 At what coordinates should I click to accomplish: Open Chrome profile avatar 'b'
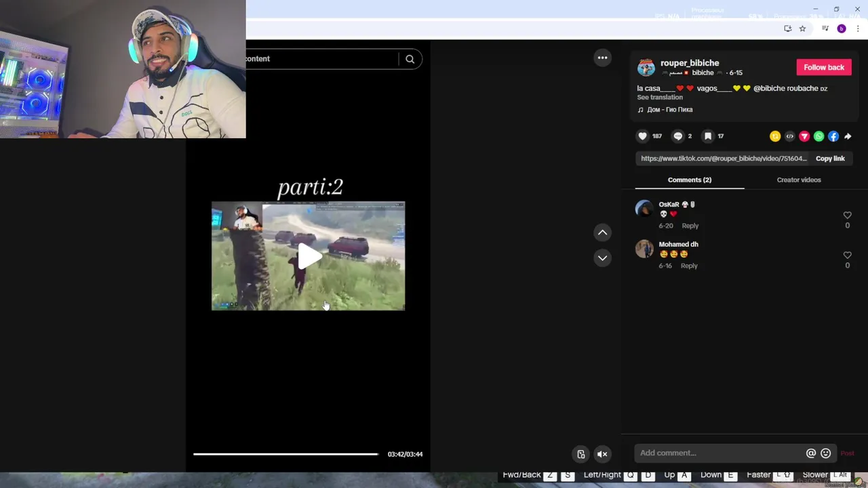pos(842,28)
